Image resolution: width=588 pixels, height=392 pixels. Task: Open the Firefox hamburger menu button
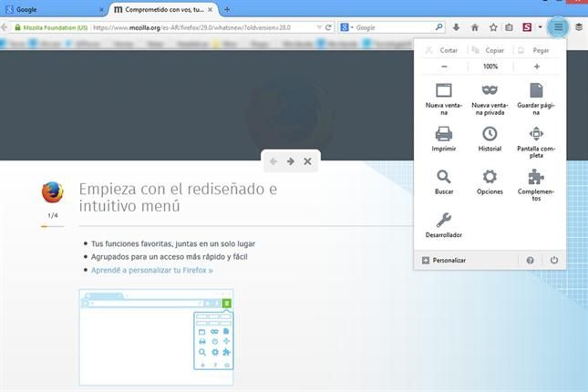pos(558,27)
